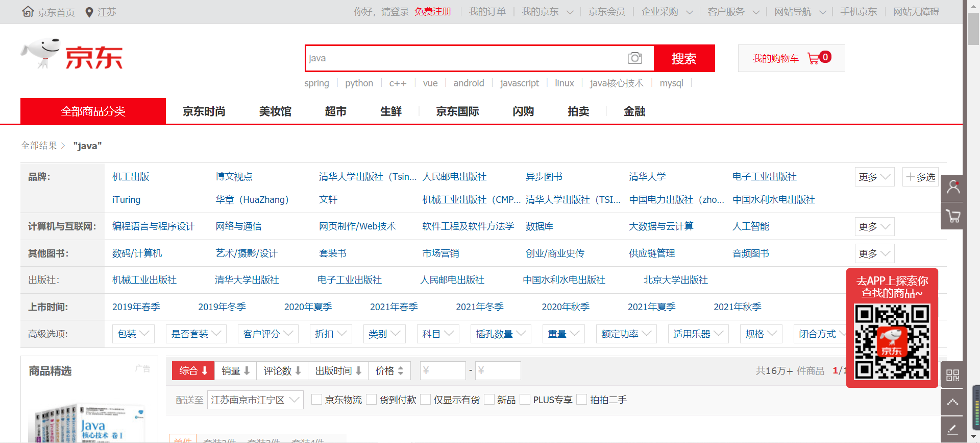
Task: Open the 类别 dropdown
Action: (384, 334)
